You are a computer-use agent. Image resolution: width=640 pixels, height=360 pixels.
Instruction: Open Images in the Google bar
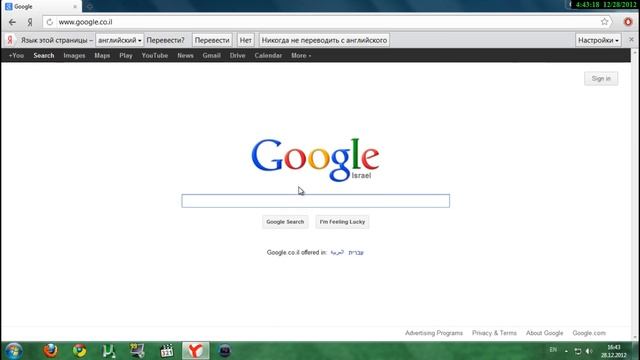pyautogui.click(x=74, y=56)
